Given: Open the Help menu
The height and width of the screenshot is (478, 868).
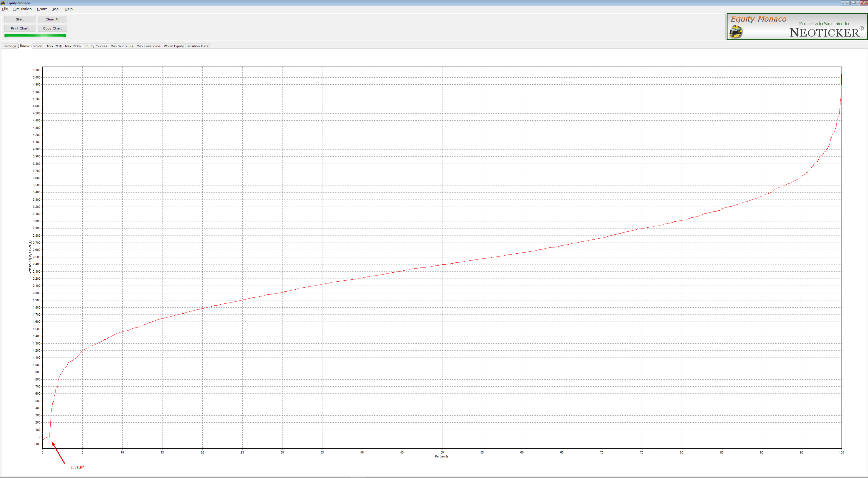Looking at the screenshot, I should pyautogui.click(x=68, y=9).
